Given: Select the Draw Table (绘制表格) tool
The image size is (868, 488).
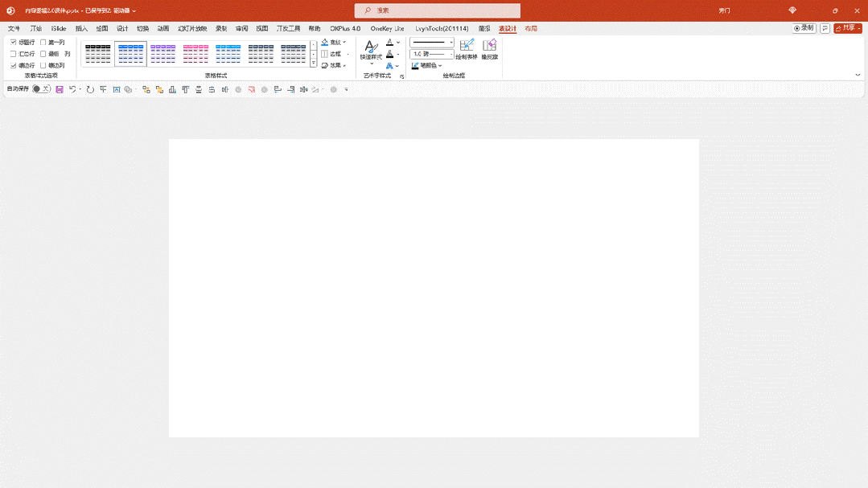Looking at the screenshot, I should 466,49.
